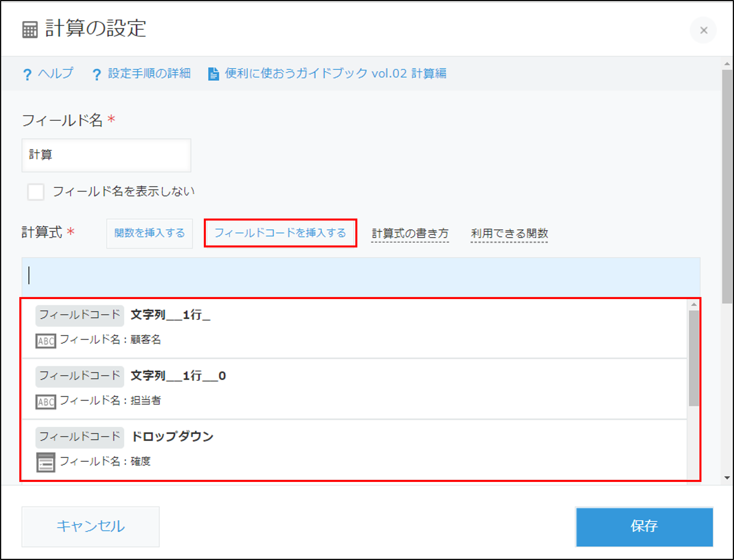The image size is (734, 560).
Task: Click the フィールド名 input containing 計算
Action: point(106,155)
